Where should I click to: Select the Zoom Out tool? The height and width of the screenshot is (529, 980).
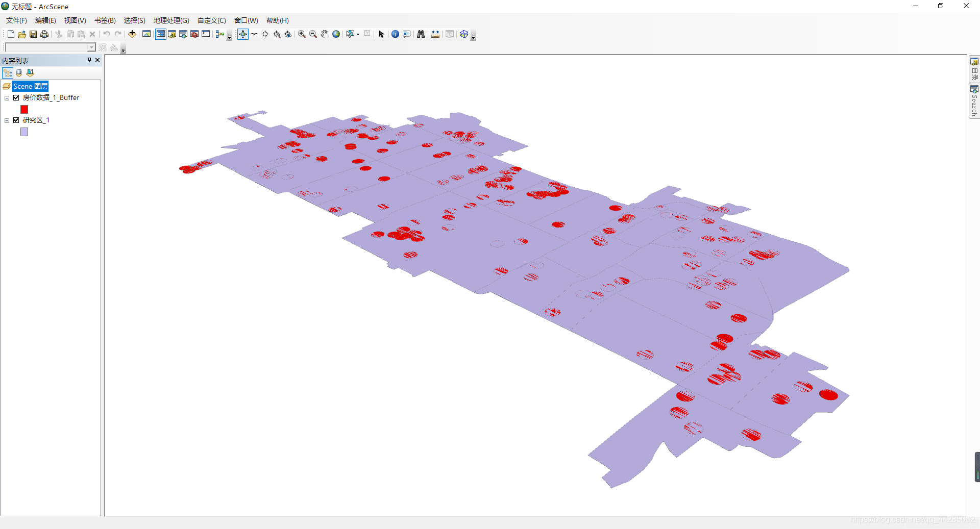click(x=313, y=34)
